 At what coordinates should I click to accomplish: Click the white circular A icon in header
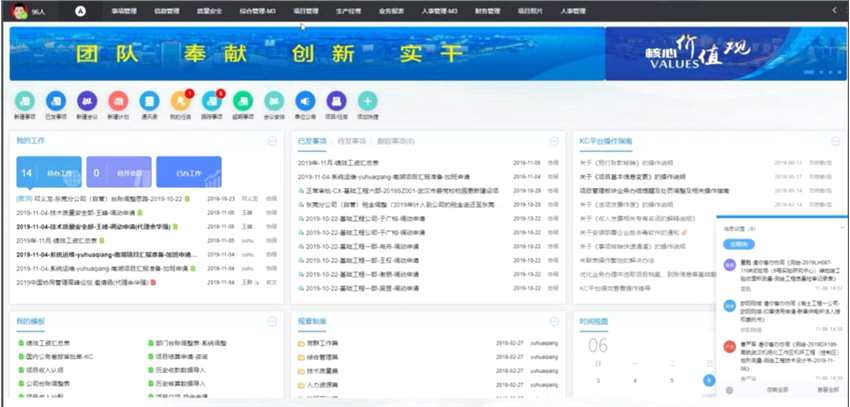[x=80, y=11]
